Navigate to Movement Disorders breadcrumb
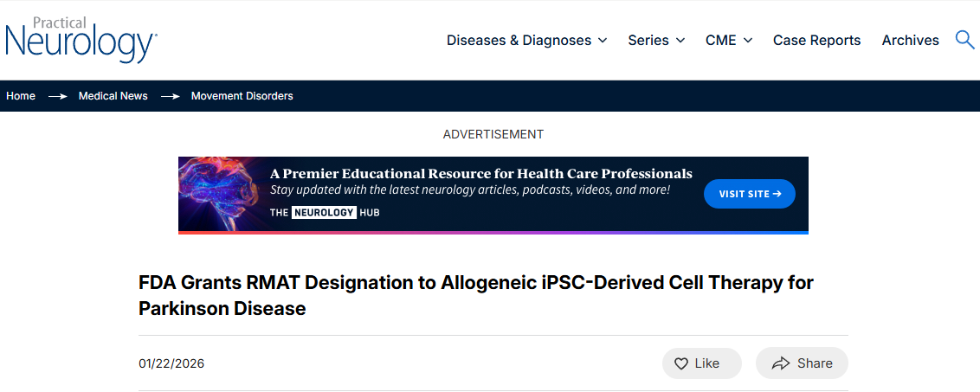 point(242,96)
